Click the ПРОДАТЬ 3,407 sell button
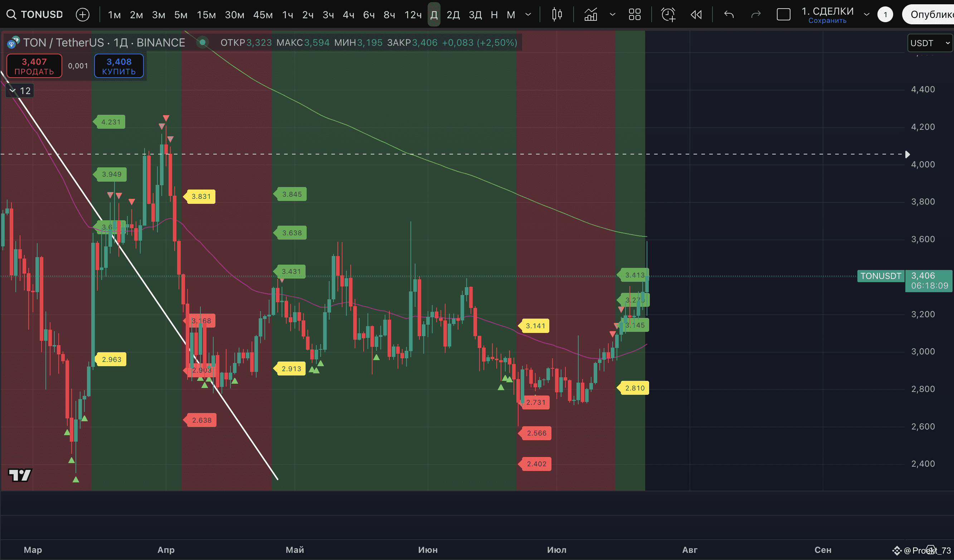The image size is (954, 560). click(x=34, y=66)
